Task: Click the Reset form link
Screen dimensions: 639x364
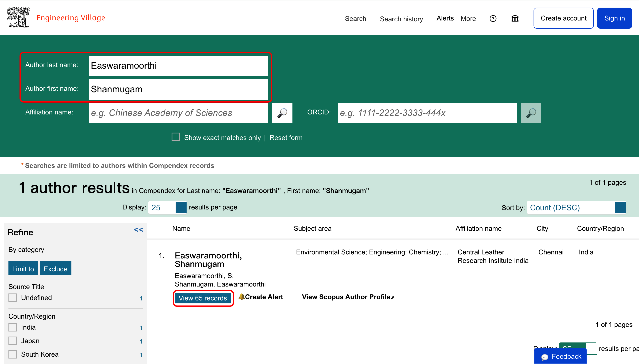Action: pos(286,137)
